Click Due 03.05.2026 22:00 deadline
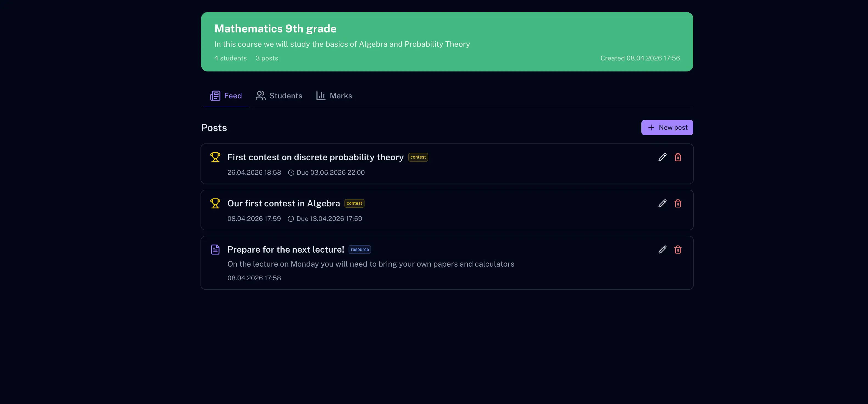 pos(330,173)
